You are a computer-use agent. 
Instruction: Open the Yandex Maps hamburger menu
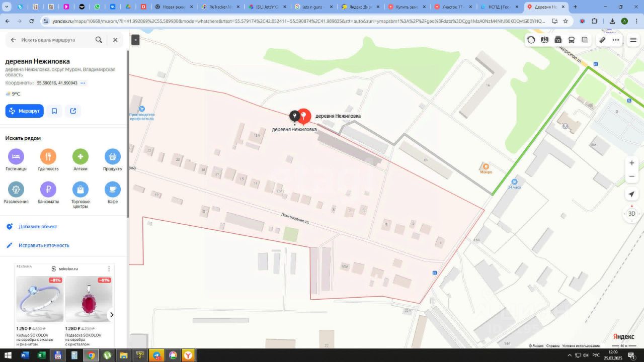tap(633, 40)
